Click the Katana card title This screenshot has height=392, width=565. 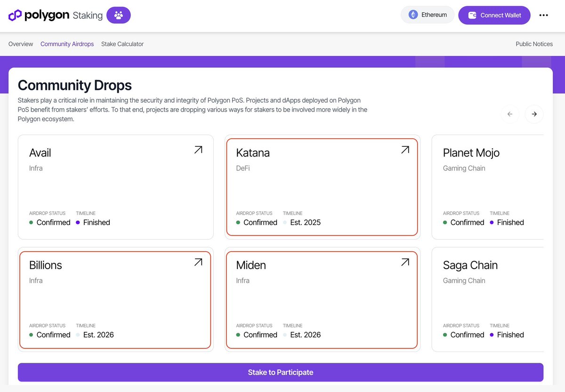pyautogui.click(x=253, y=153)
